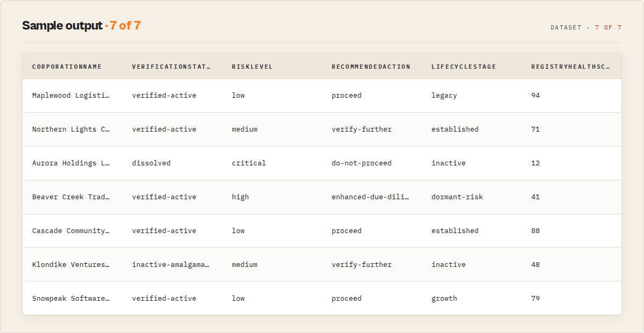Viewport: 644px width, 333px height.
Task: Click 'low' risk in the Cascade row
Action: [x=238, y=231]
